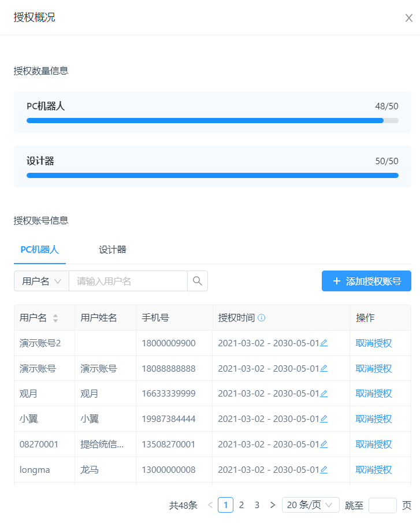This screenshot has width=420, height=526.
Task: Click 添加授权账号 button
Action: pos(366,281)
